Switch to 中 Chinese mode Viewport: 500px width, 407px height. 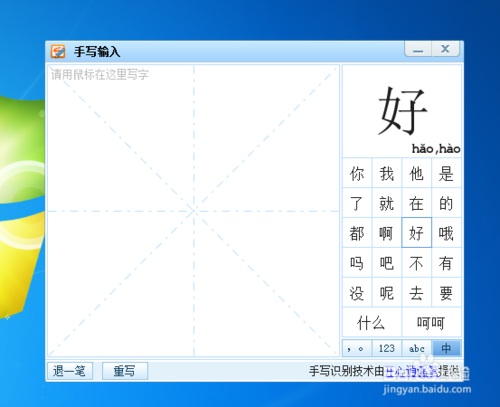[446, 348]
